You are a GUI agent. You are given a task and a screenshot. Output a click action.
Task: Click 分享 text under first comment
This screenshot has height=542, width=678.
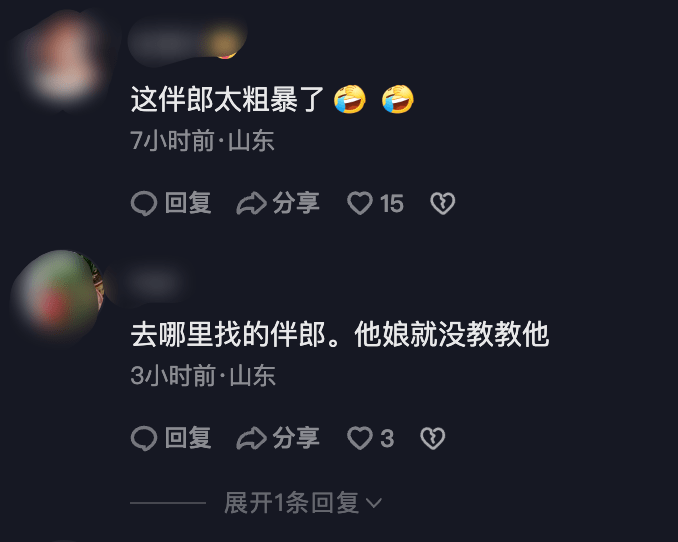point(296,203)
